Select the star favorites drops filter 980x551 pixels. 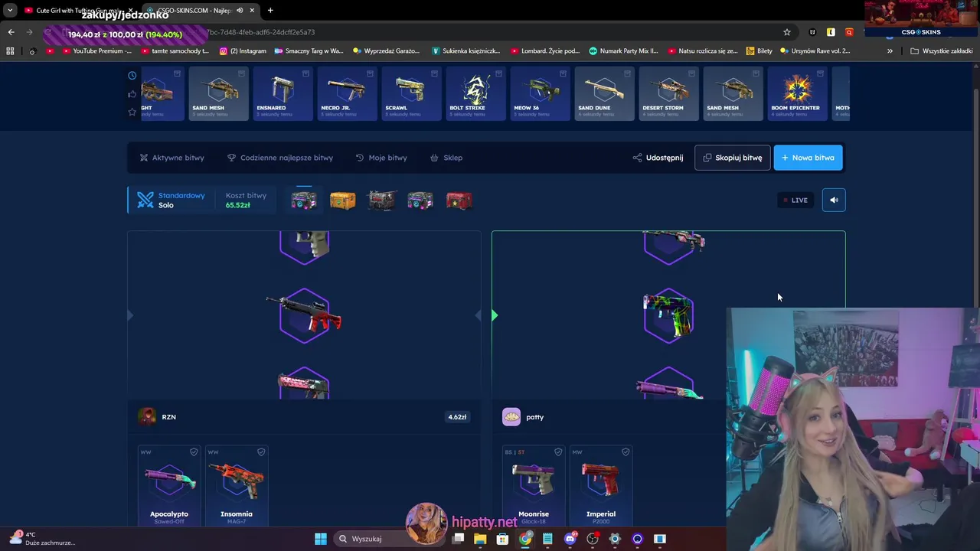(132, 112)
